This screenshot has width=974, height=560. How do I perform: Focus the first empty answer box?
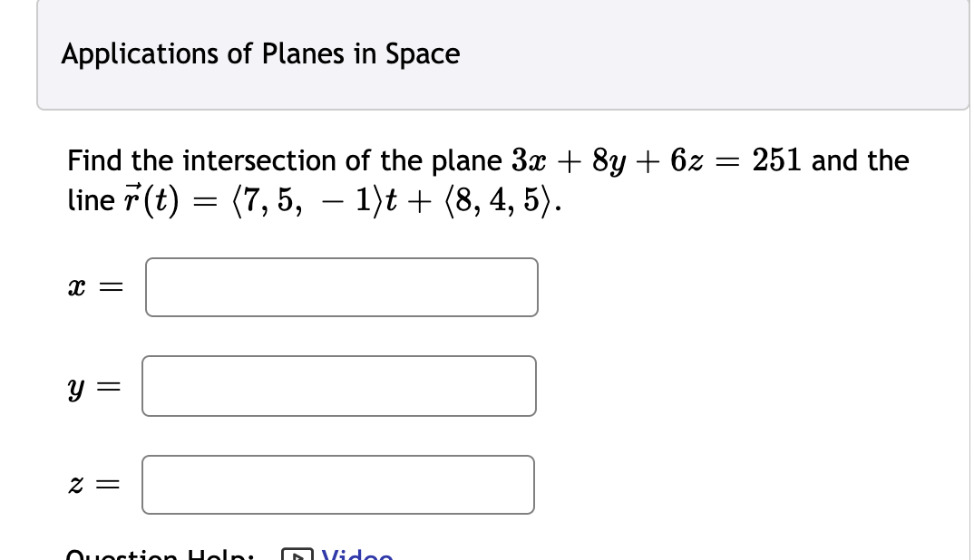pyautogui.click(x=341, y=287)
